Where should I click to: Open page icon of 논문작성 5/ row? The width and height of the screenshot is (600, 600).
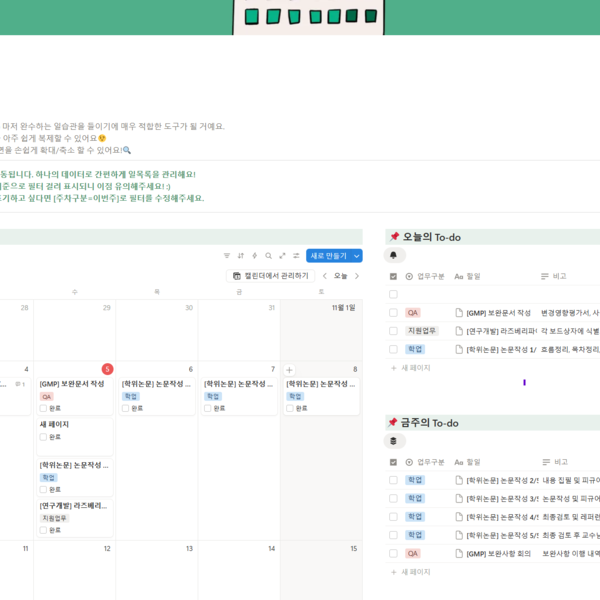tap(459, 535)
